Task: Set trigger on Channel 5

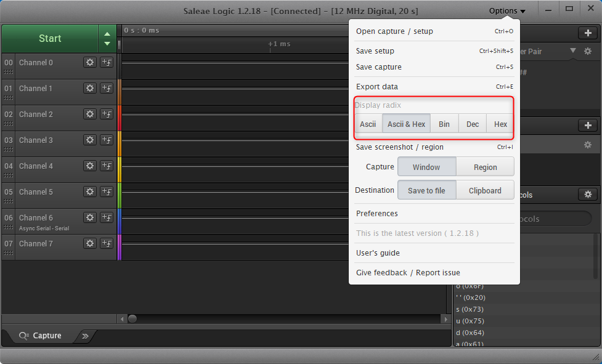Action: click(x=107, y=192)
